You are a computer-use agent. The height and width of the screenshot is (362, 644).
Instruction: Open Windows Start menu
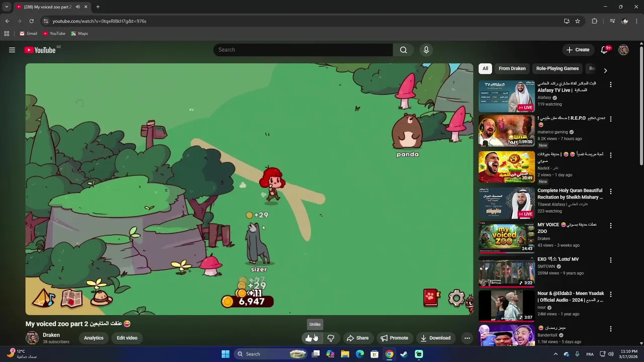coord(225,354)
